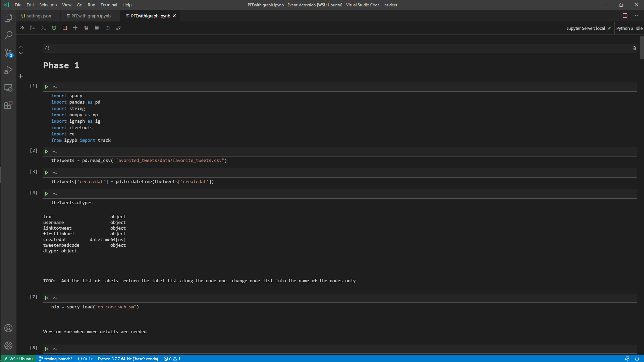
Task: Clear all cell outputs
Action: pos(86,28)
